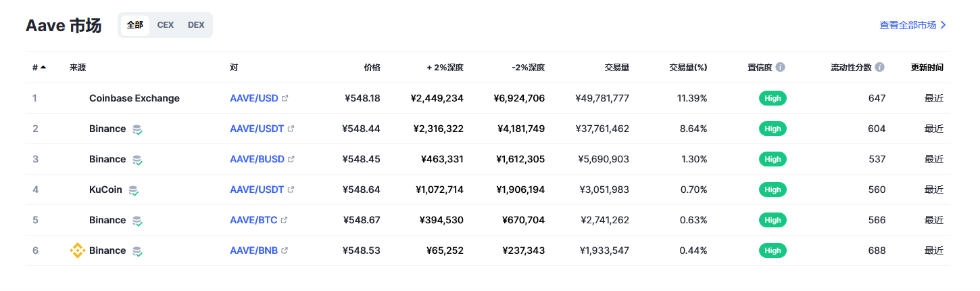The image size is (980, 291).
Task: Click the liquidity score 688
Action: 877,250
